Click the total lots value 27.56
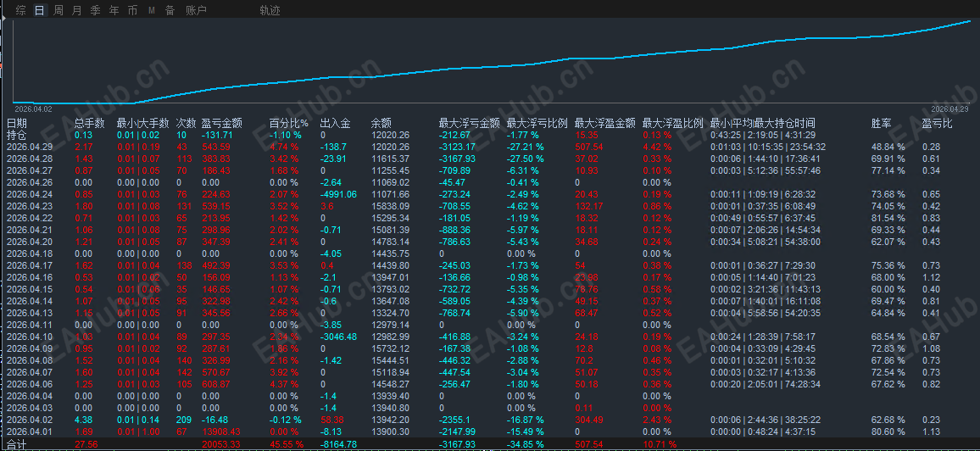This screenshot has height=451, width=980. pos(85,444)
